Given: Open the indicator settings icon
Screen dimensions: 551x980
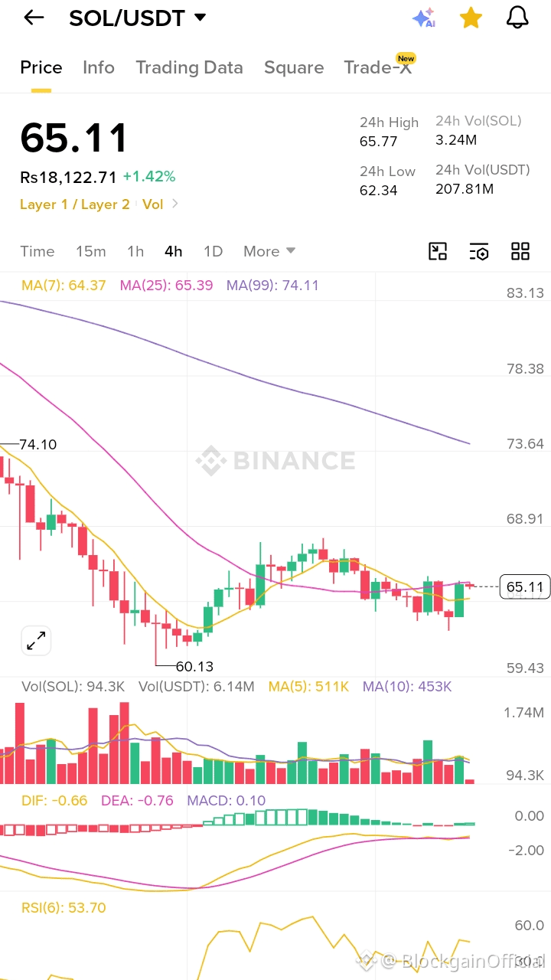Looking at the screenshot, I should (479, 251).
